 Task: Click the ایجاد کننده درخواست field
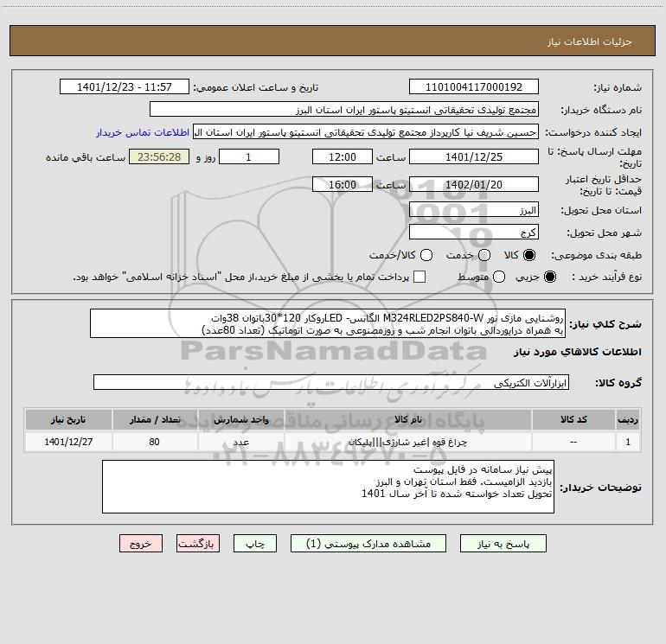coord(366,131)
